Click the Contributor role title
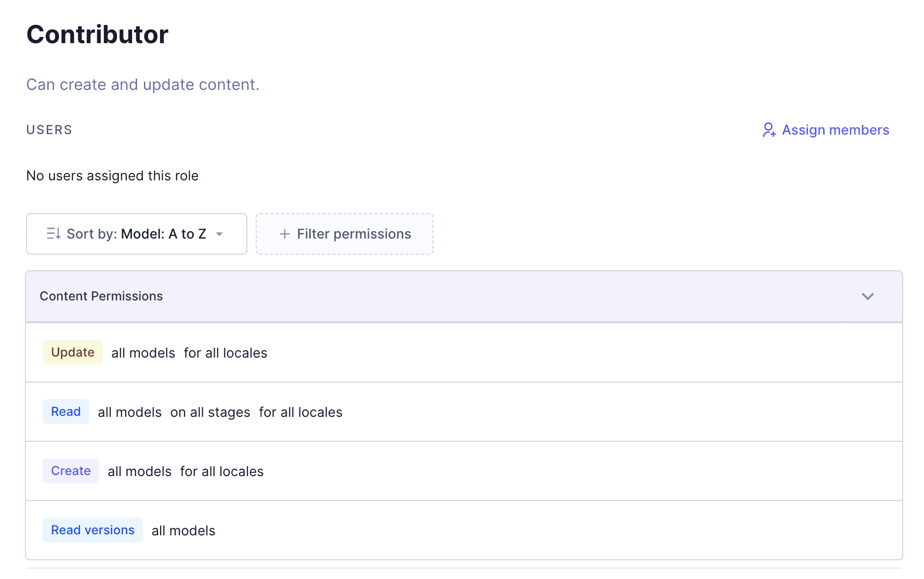Image resolution: width=924 pixels, height=579 pixels. click(x=97, y=34)
